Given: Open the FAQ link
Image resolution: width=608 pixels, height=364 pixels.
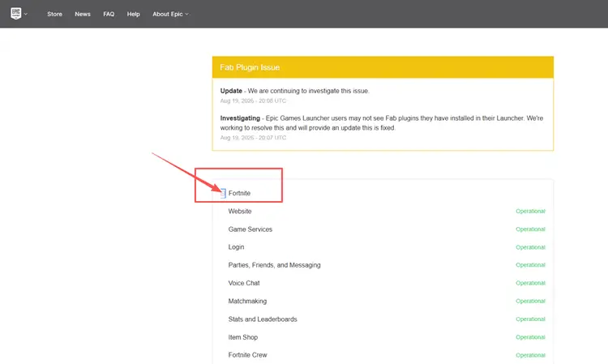Looking at the screenshot, I should pos(109,14).
